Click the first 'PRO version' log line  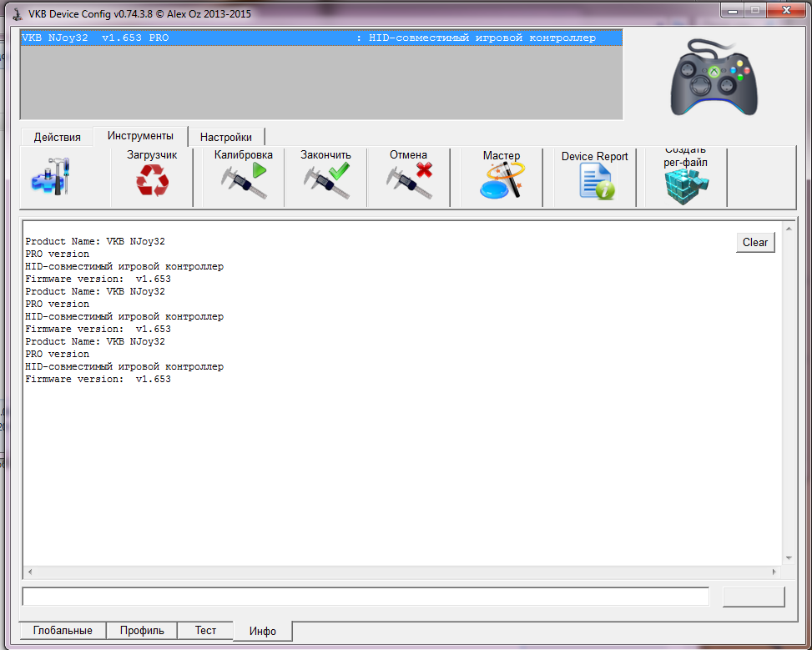[57, 254]
